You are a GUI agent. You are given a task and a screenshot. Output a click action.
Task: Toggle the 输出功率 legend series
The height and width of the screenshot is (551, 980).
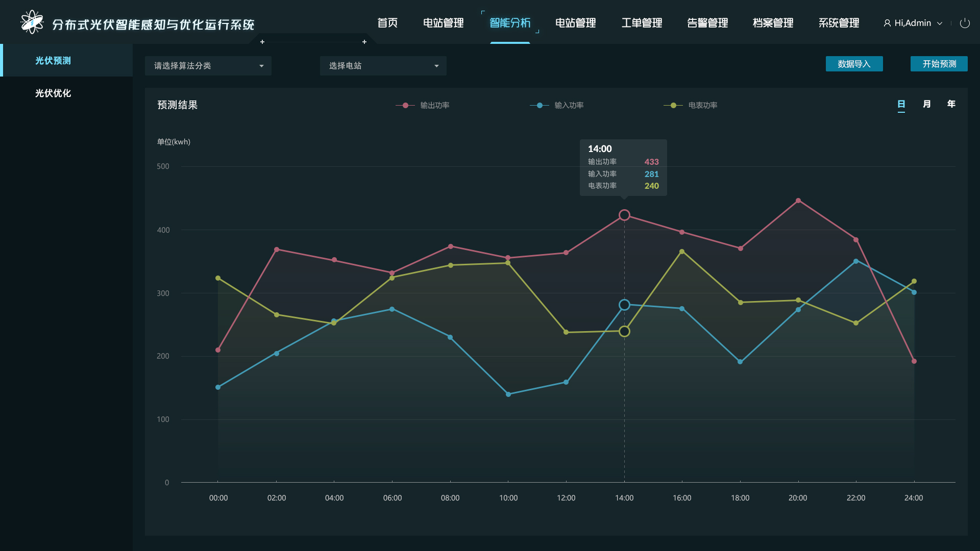423,105
